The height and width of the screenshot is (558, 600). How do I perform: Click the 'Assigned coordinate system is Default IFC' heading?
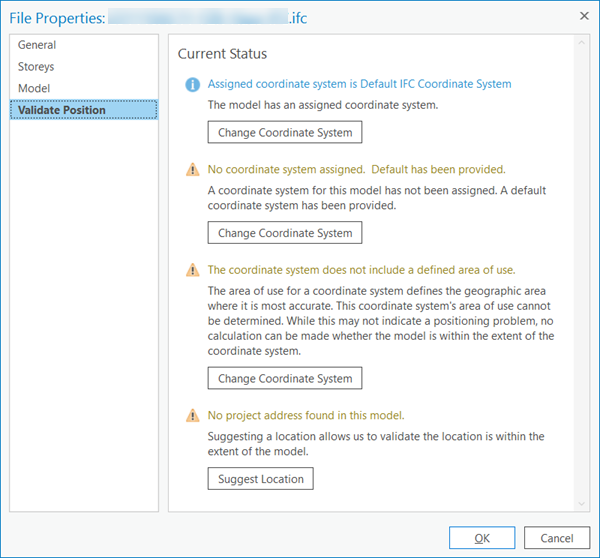click(359, 84)
